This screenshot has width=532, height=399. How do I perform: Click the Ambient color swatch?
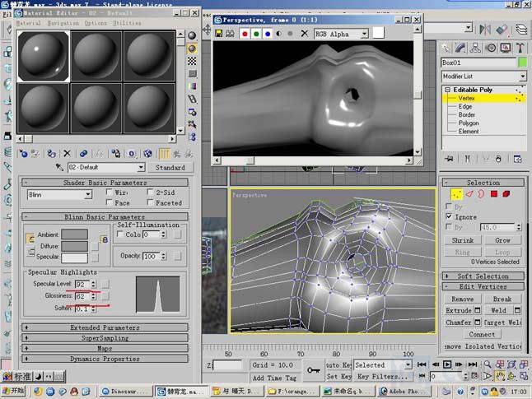[75, 234]
